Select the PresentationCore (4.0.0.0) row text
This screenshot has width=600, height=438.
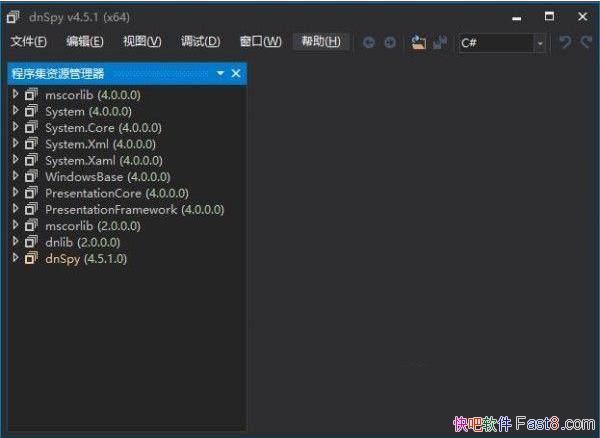tap(117, 193)
